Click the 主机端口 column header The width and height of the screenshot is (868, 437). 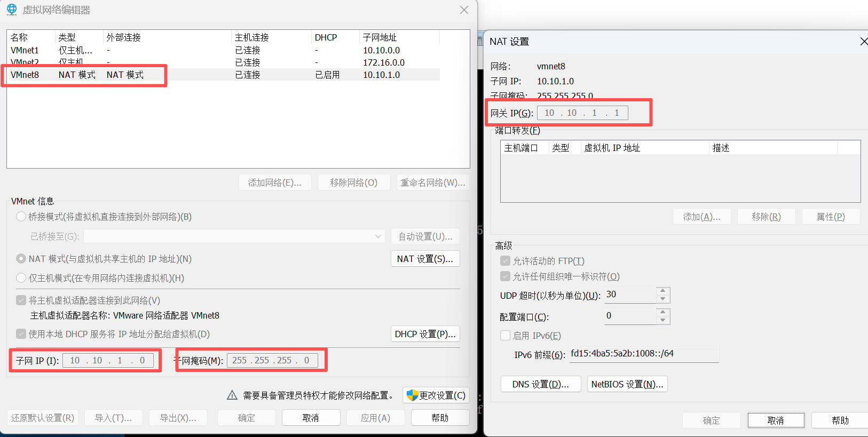525,148
